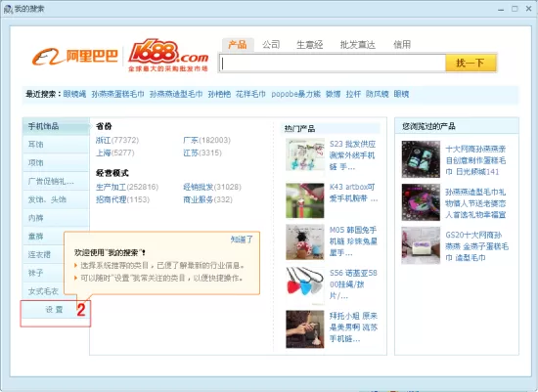Filter by province 江苏(3315)
This screenshot has height=392, width=538.
202,152
